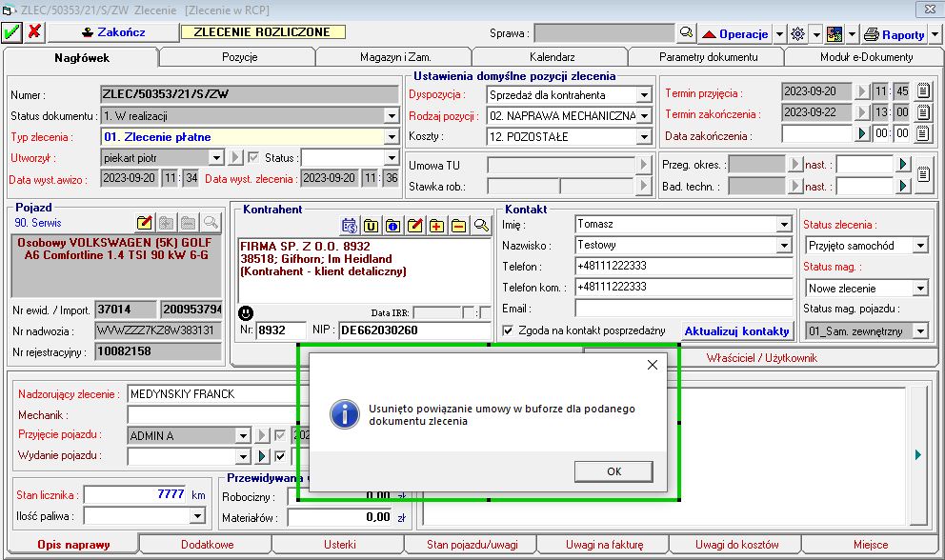The width and height of the screenshot is (945, 560).
Task: Switch to the Pozycje tab
Action: [240, 57]
